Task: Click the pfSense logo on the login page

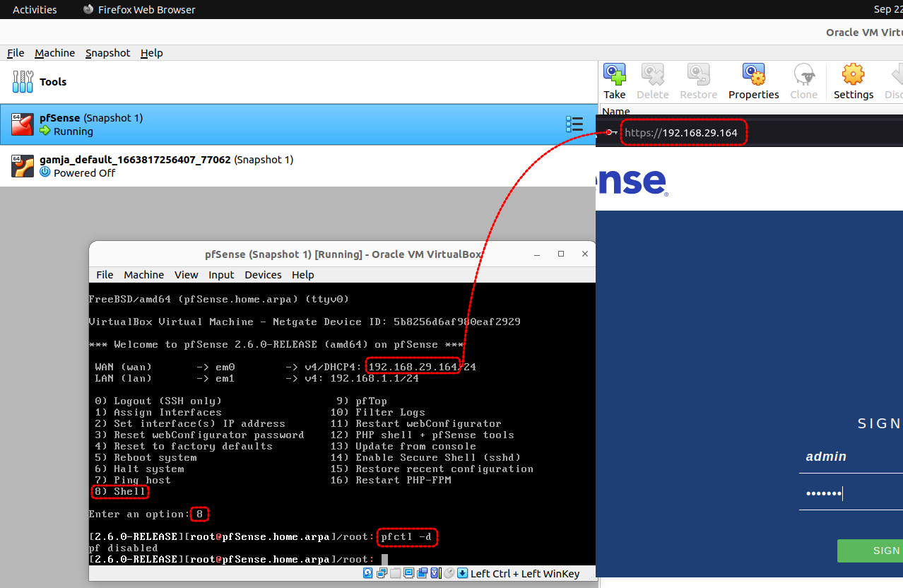Action: (x=632, y=182)
